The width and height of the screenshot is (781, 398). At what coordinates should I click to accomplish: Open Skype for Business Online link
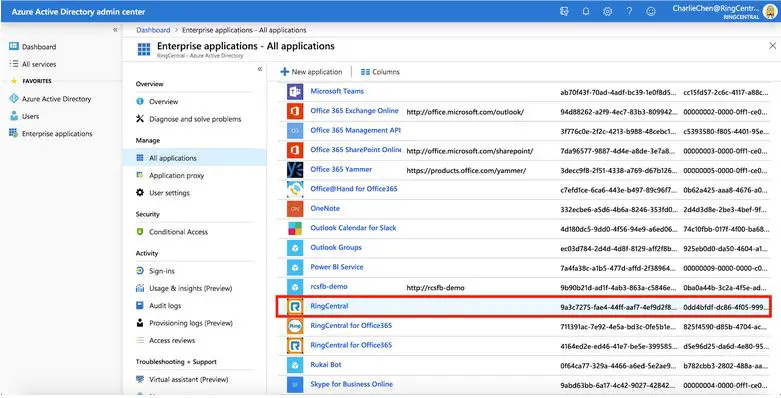(352, 384)
